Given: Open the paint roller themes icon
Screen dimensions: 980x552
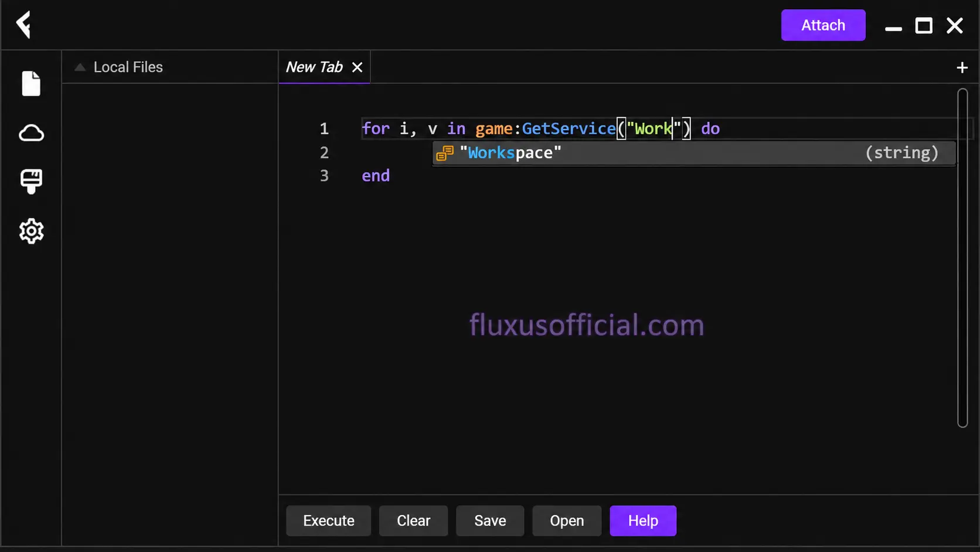Looking at the screenshot, I should pyautogui.click(x=31, y=182).
